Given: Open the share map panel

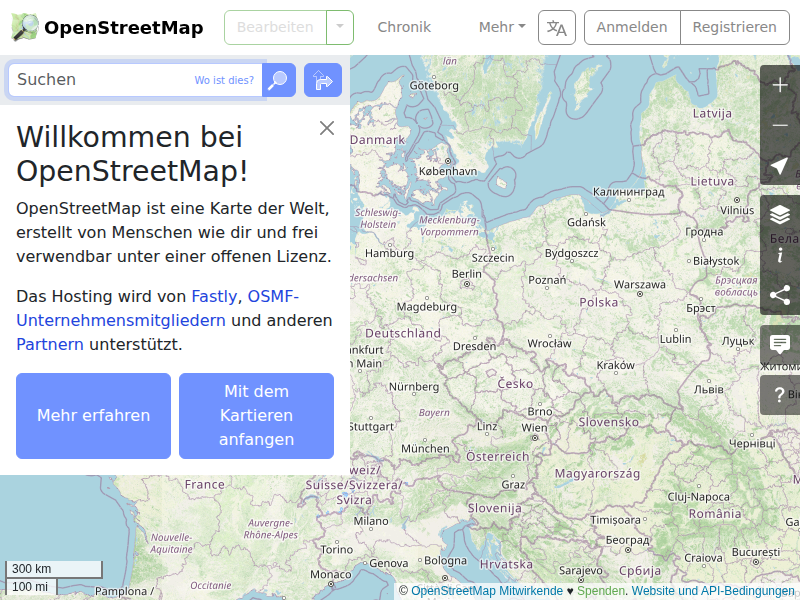Looking at the screenshot, I should tap(780, 295).
